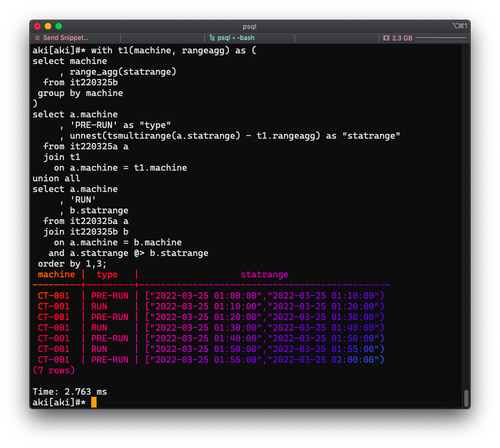
Task: Click the type column header
Action: 107,275
